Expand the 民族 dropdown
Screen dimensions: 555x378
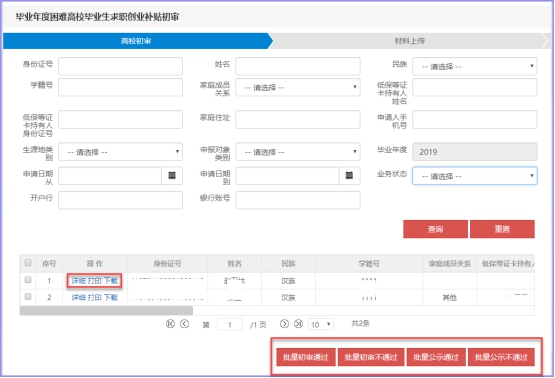pos(475,67)
